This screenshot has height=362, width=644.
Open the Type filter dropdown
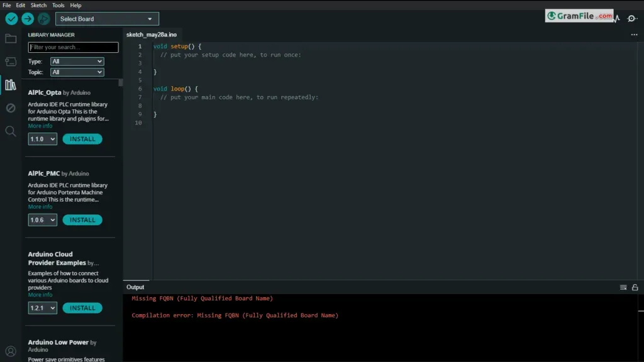[77, 61]
